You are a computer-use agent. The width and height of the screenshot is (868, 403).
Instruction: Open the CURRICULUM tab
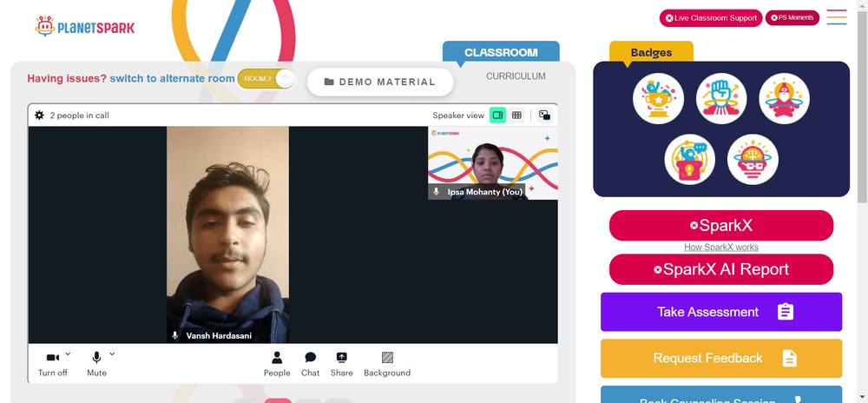[x=516, y=76]
